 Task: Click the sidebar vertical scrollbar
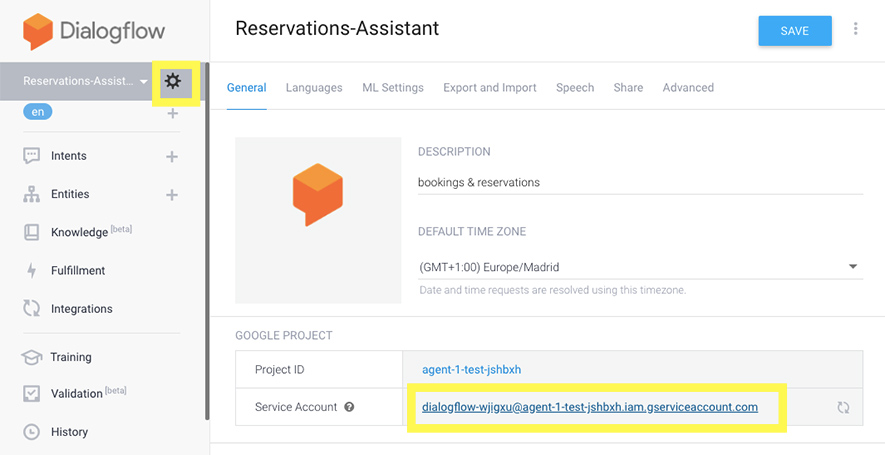(x=207, y=242)
